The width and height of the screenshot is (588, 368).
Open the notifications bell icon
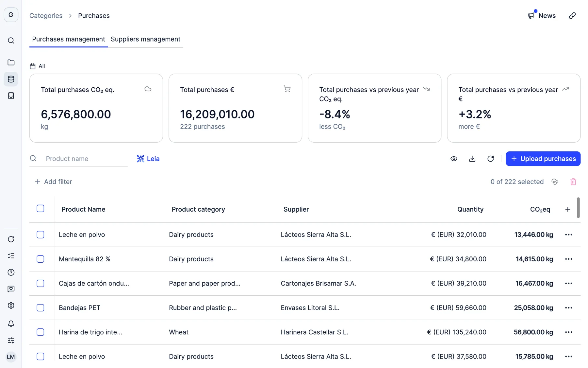pyautogui.click(x=11, y=324)
